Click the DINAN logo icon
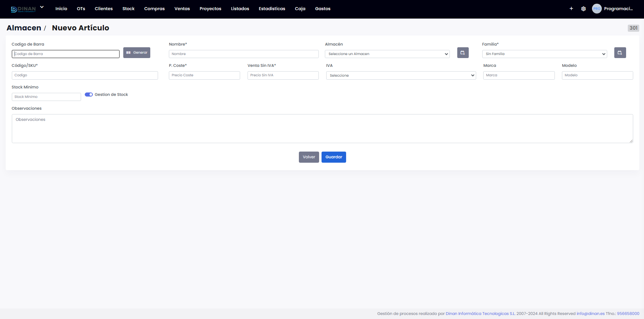Image resolution: width=644 pixels, height=319 pixels. [x=23, y=9]
